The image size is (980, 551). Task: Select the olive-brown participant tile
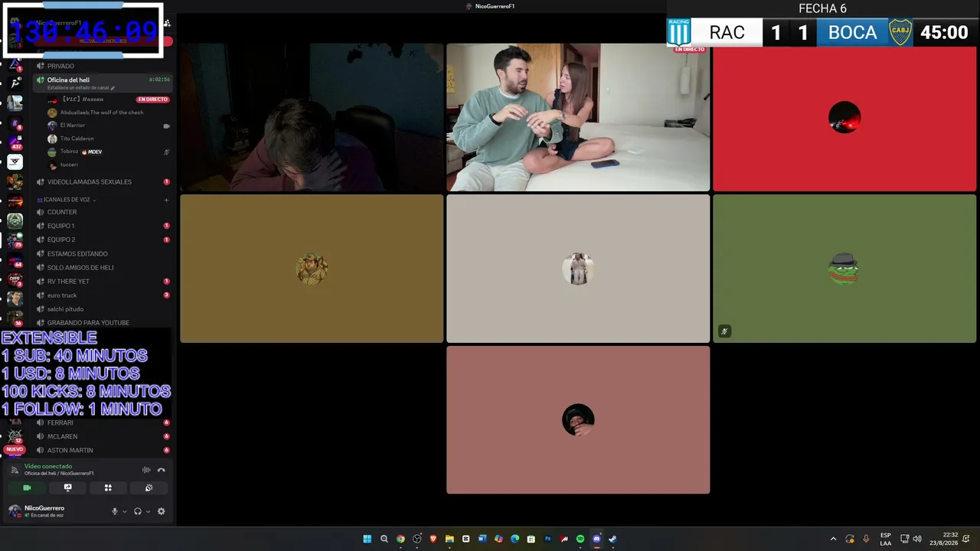[x=312, y=269]
